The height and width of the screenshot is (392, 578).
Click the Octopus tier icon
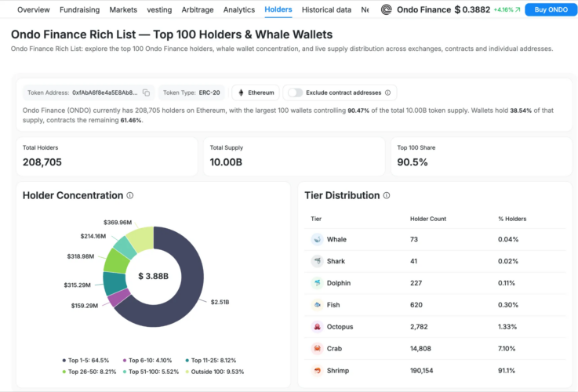click(317, 327)
